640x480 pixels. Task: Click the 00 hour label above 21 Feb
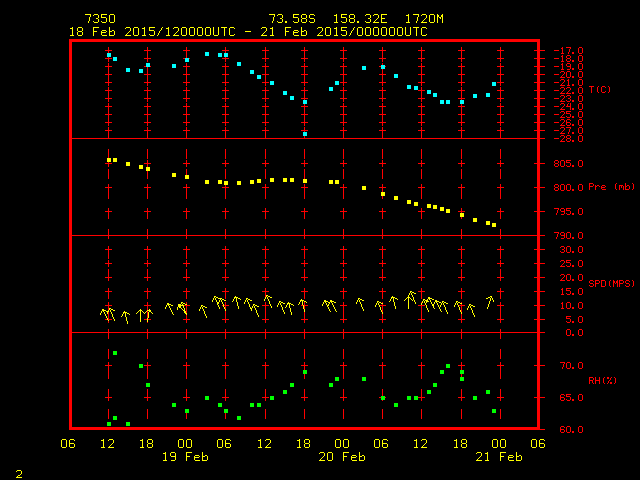click(x=499, y=444)
